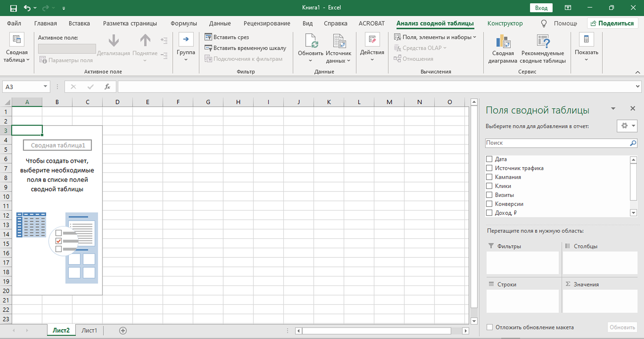
Task: Toggle Отложить обновление макета checkbox
Action: pos(490,327)
